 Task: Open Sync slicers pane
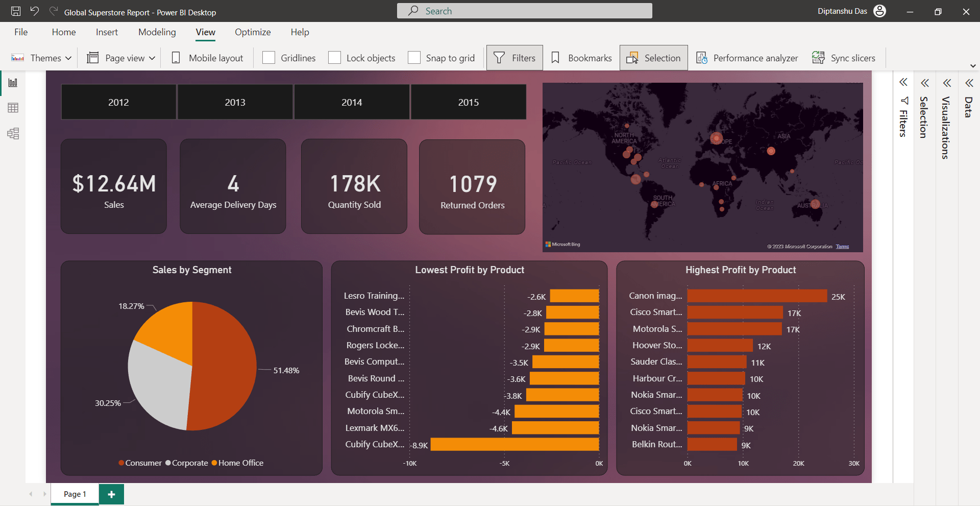click(x=844, y=58)
